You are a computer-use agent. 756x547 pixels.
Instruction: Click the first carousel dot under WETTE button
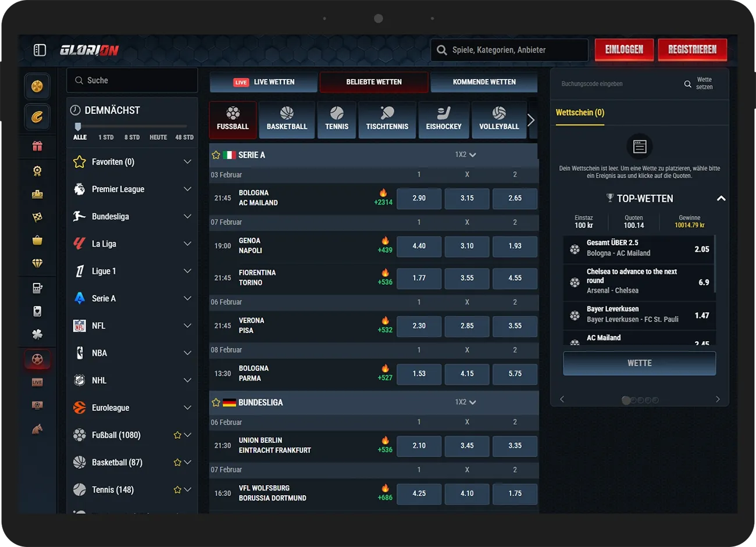tap(626, 401)
